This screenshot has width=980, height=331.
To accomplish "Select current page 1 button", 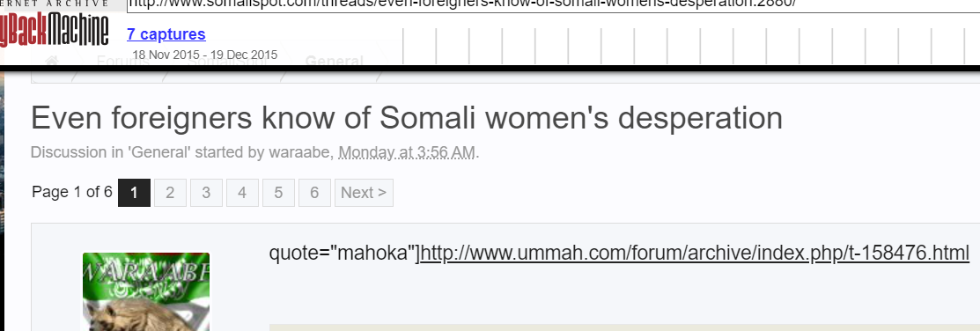I will click(x=134, y=193).
